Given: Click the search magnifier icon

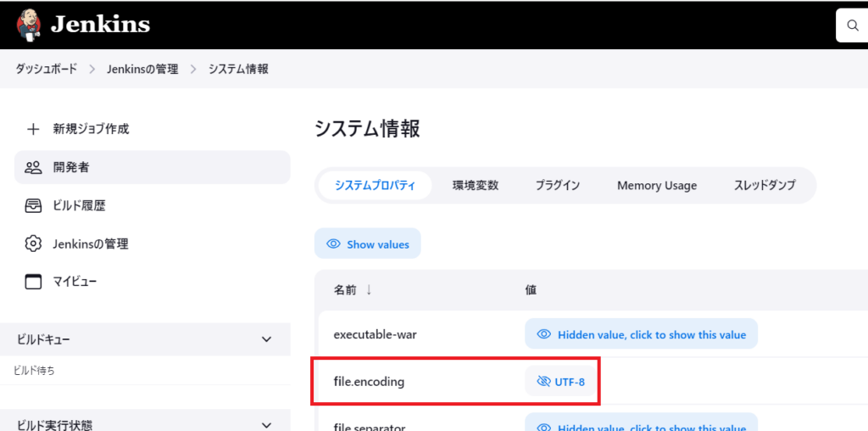Looking at the screenshot, I should [852, 26].
